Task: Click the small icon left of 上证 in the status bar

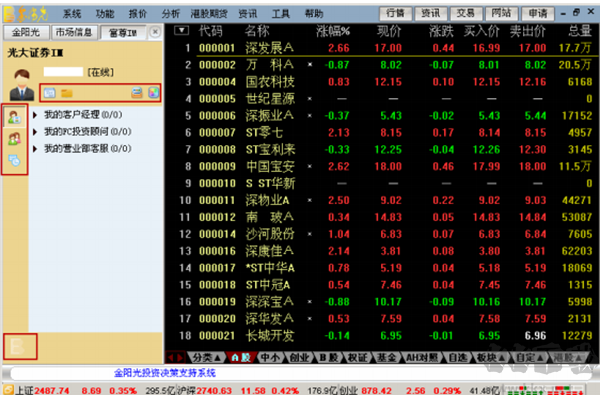Action: pyautogui.click(x=8, y=390)
